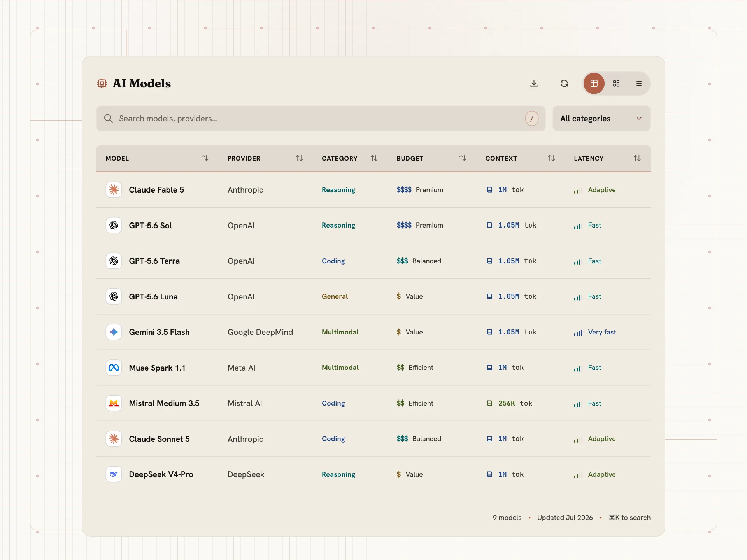Click the $ Value budget for GPT-5.6 Luna

[x=410, y=296]
